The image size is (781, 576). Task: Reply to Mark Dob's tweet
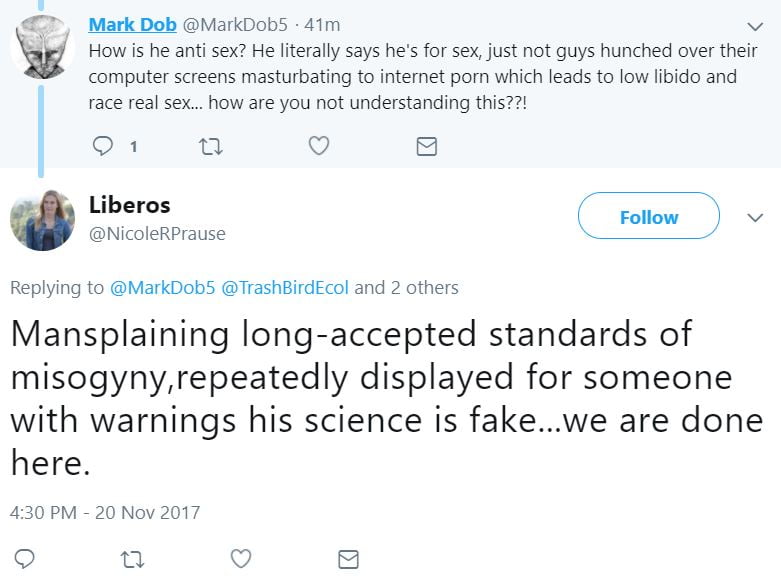(103, 146)
